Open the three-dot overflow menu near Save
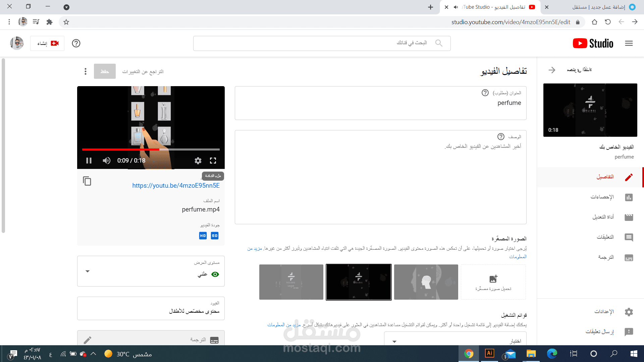 [85, 71]
